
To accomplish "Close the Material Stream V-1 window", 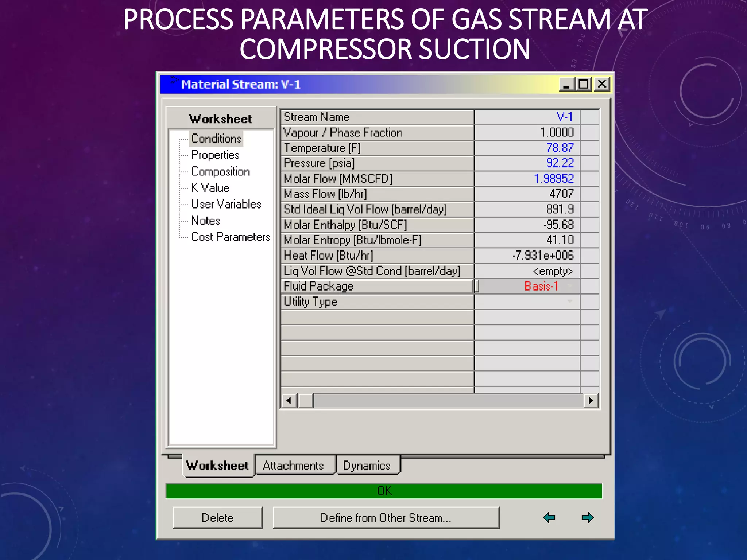I will (x=602, y=85).
